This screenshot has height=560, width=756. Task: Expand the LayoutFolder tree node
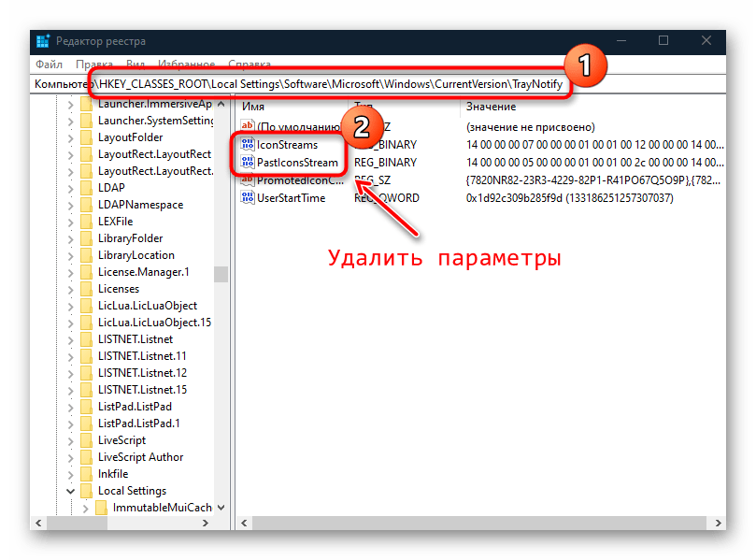pyautogui.click(x=70, y=137)
